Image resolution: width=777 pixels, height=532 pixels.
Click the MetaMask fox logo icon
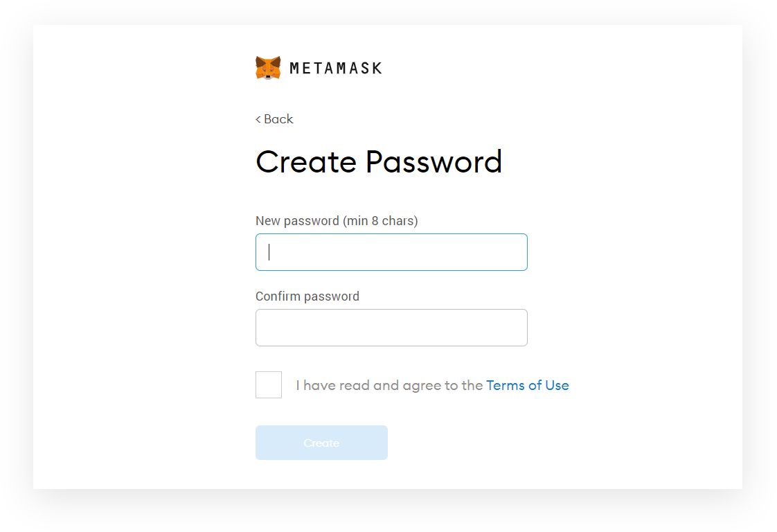click(x=269, y=67)
